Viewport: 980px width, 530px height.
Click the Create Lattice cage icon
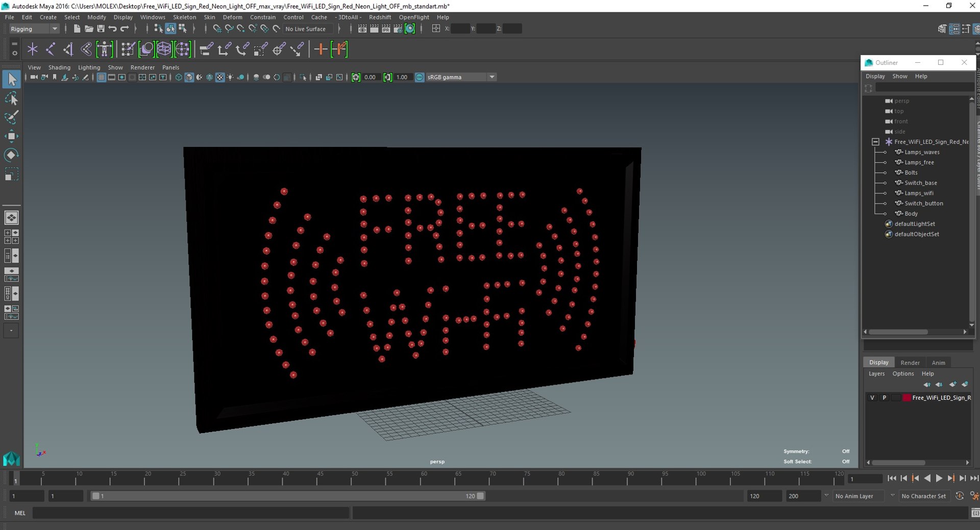(164, 49)
